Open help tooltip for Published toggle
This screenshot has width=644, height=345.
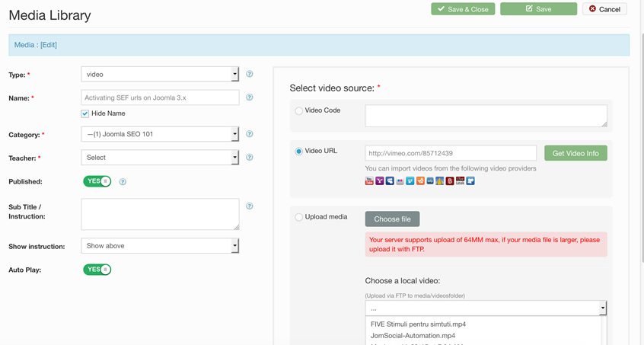[123, 181]
